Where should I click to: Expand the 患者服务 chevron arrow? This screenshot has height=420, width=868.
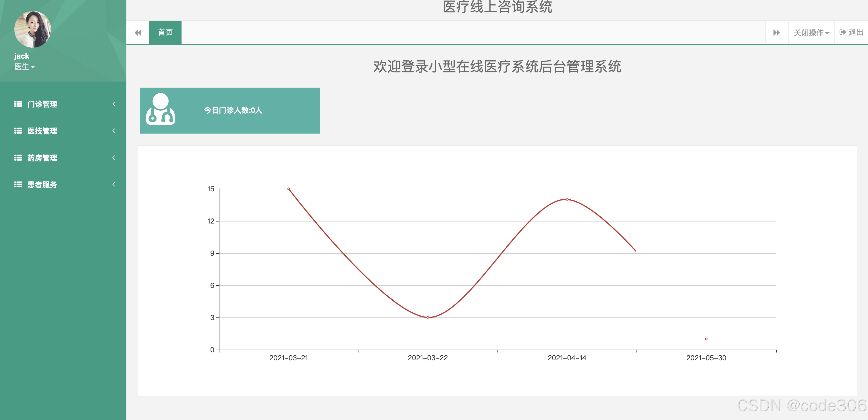[113, 184]
